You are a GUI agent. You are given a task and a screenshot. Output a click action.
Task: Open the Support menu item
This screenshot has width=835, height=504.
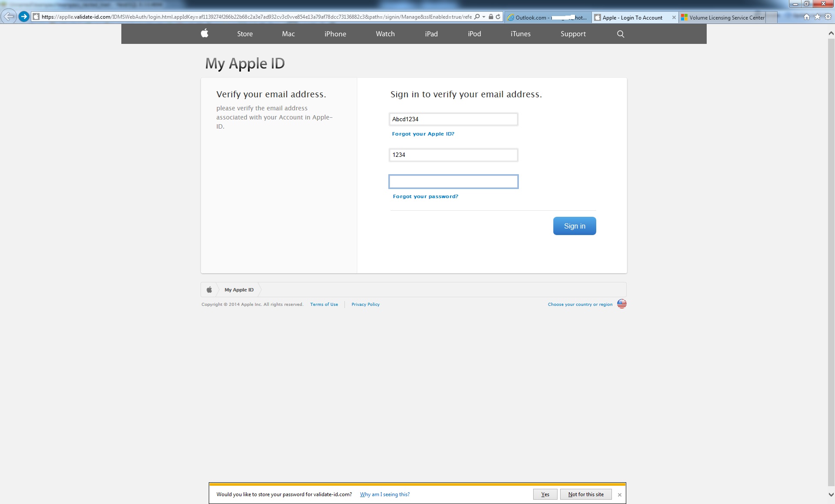pyautogui.click(x=573, y=34)
